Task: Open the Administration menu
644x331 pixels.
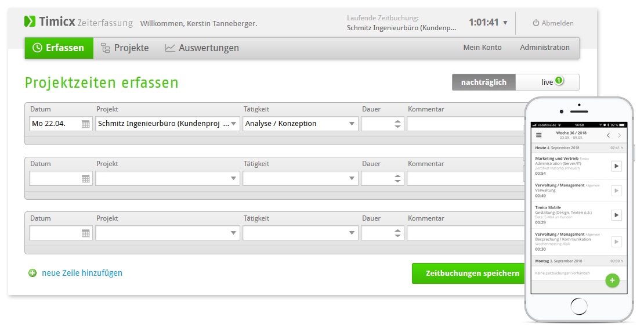Action: [545, 48]
